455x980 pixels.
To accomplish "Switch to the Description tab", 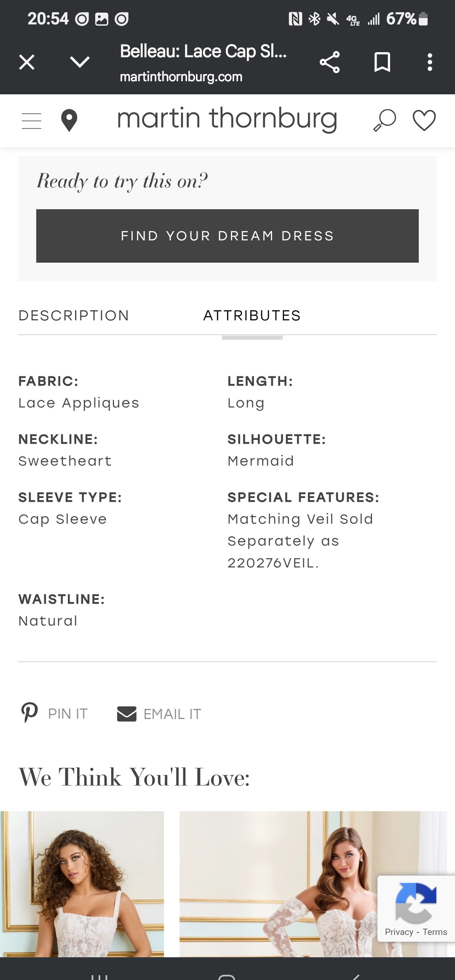I will coord(74,315).
